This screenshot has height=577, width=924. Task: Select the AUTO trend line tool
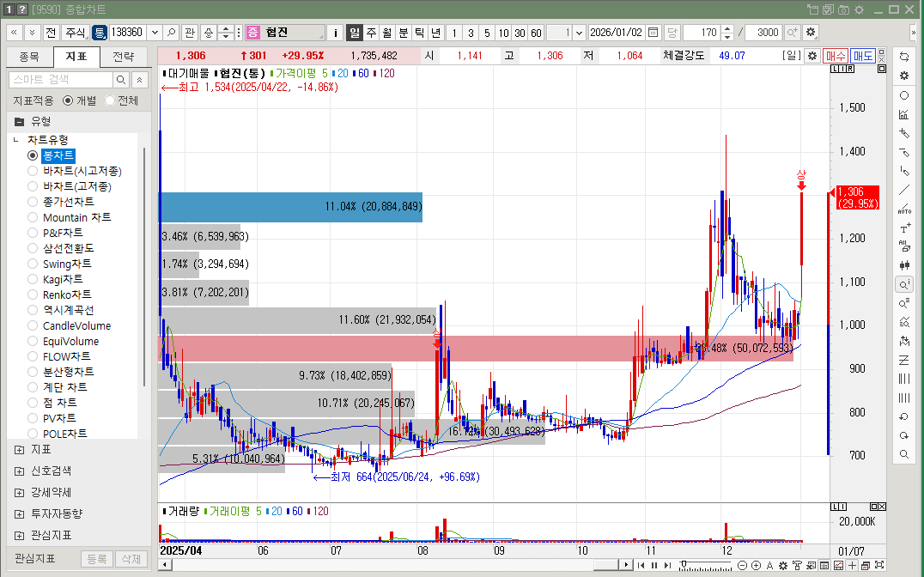(904, 210)
